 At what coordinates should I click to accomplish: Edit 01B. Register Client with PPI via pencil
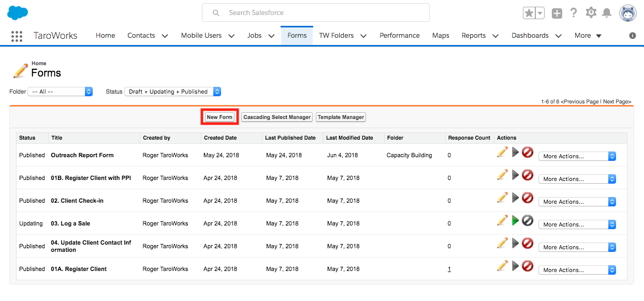coord(502,175)
